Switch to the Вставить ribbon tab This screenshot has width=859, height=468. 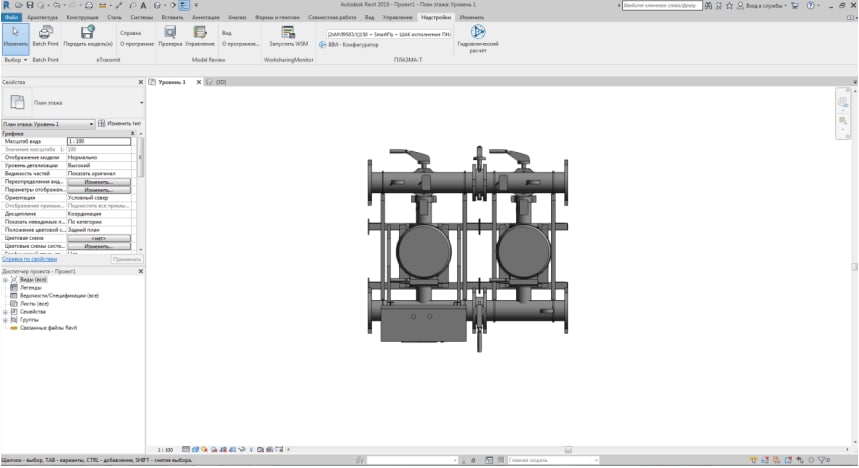pos(172,18)
